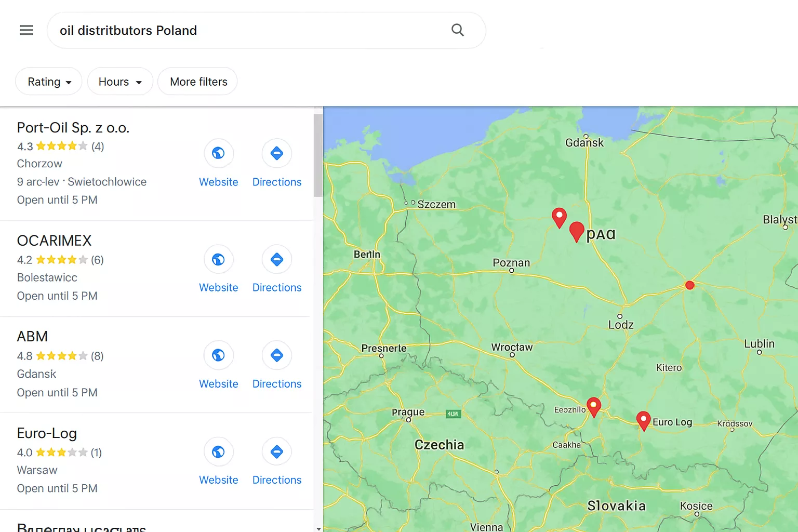Open ABM website via globe icon

[218, 355]
